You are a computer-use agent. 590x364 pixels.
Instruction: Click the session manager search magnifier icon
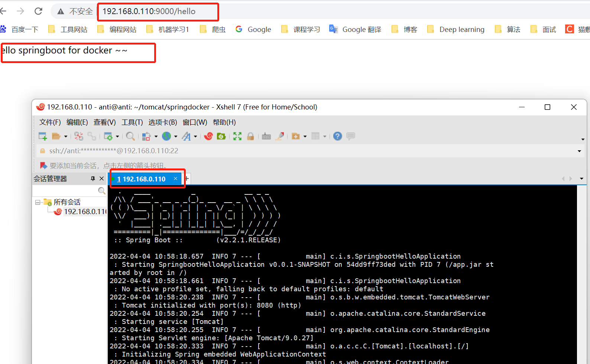[x=101, y=191]
